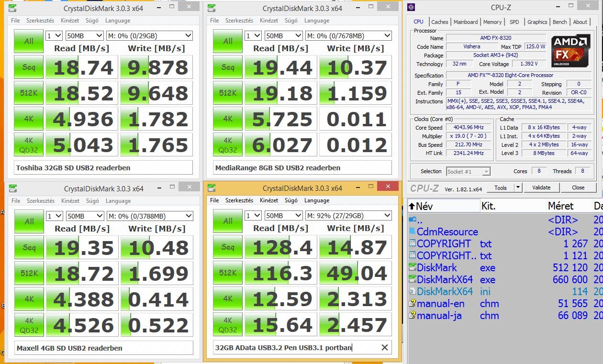Screen dimensions: 603x364
Task: Open drive dropdown showing 0/7678MB
Action: pyautogui.click(x=348, y=36)
